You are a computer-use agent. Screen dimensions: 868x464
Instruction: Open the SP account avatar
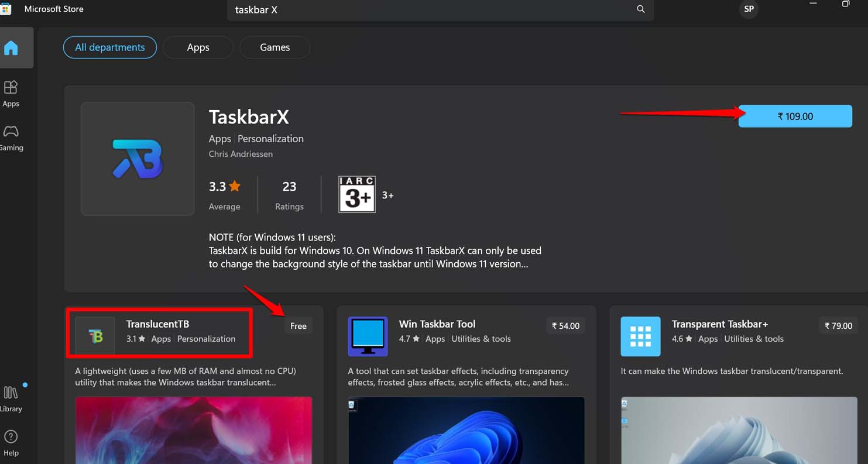coord(748,9)
